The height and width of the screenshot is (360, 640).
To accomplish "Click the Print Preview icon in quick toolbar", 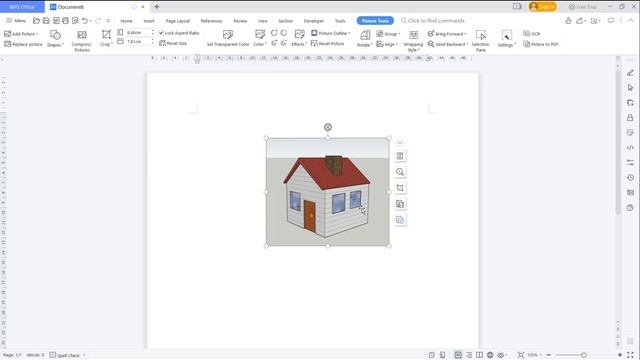I will pos(75,20).
